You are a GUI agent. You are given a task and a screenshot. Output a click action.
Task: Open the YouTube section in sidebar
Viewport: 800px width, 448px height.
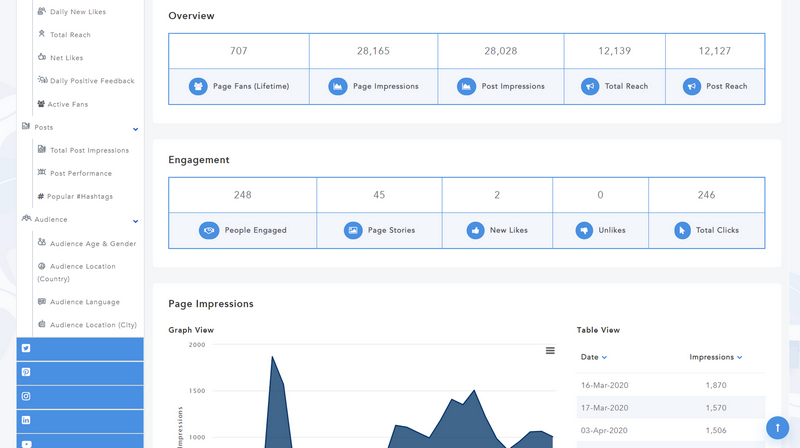(80, 441)
